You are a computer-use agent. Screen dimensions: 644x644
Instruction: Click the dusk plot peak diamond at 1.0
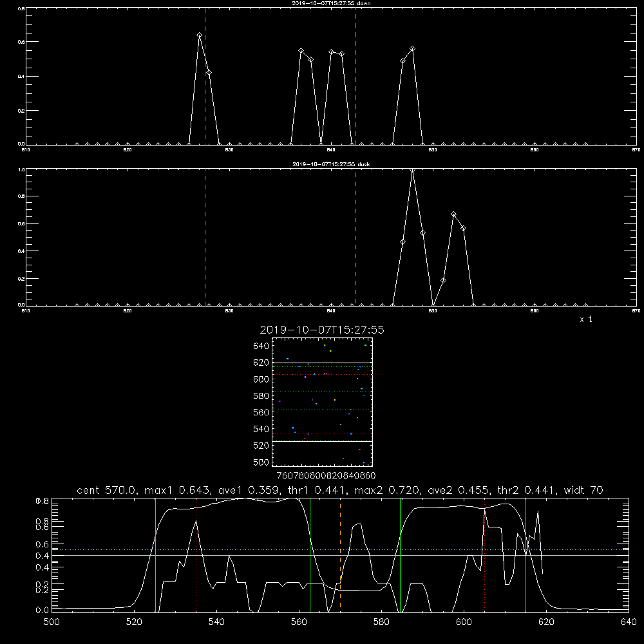tap(412, 170)
